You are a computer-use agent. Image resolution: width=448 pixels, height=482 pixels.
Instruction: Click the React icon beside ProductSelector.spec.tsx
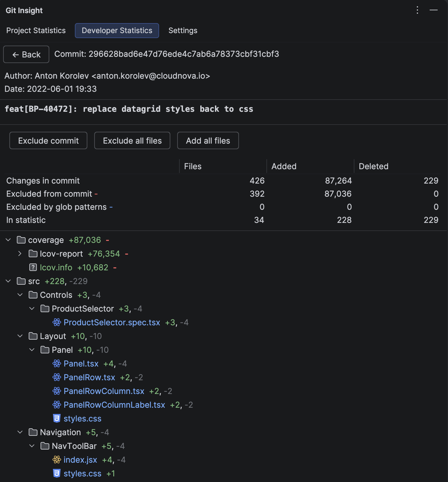(x=57, y=322)
